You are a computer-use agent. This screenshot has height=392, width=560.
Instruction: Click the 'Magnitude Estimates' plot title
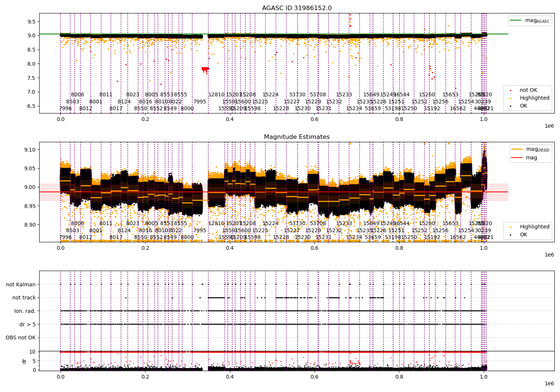297,137
